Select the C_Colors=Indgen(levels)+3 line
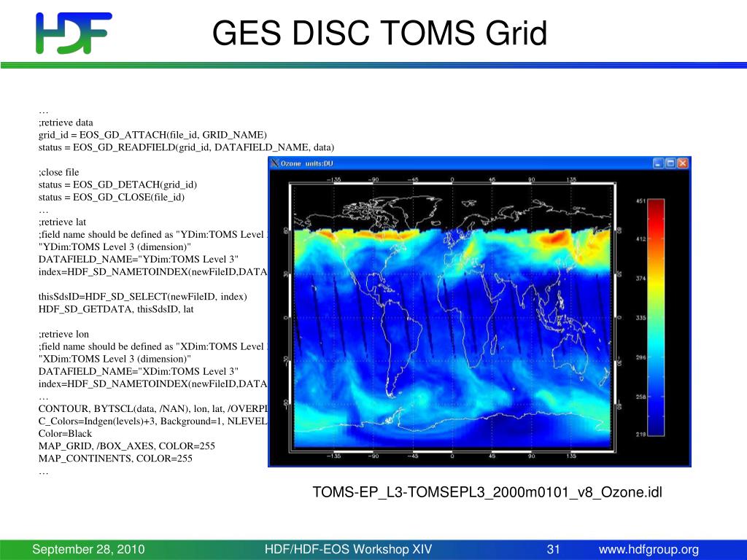Screen dimensions: 747x560 (153, 421)
